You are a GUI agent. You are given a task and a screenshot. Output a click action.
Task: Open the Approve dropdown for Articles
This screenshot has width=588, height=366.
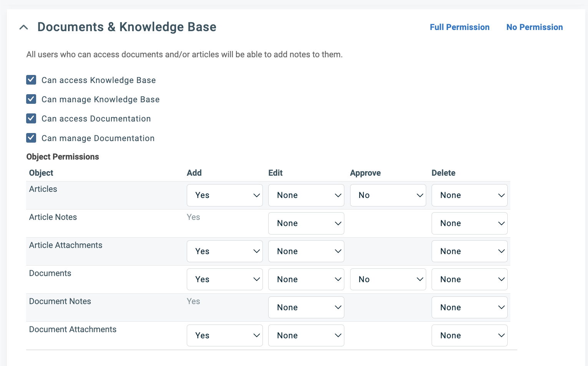388,195
